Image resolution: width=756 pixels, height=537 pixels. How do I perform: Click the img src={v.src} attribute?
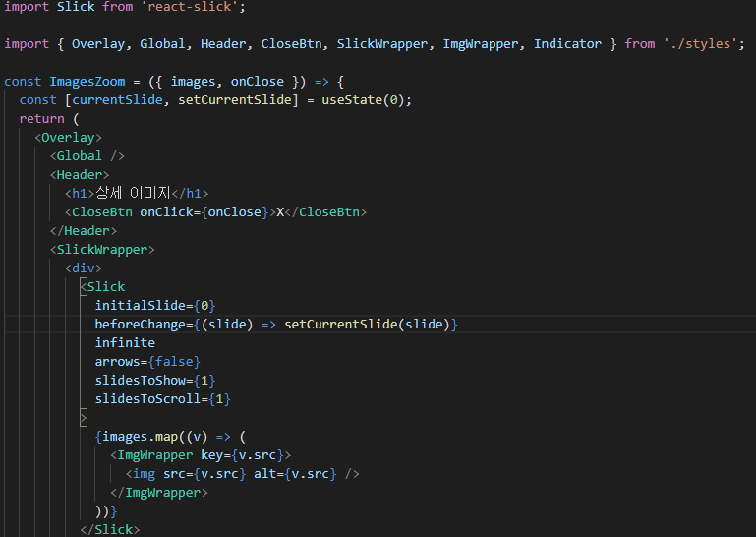pos(204,474)
